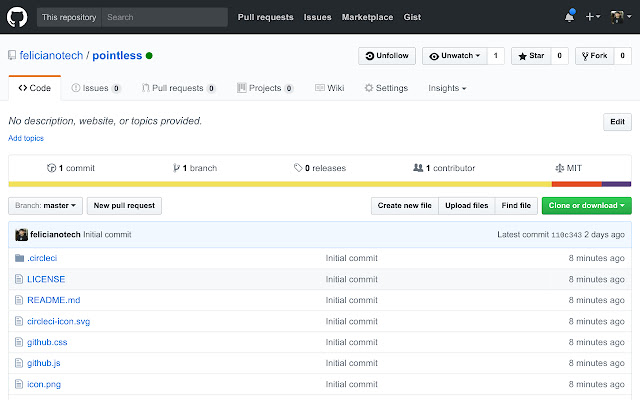View the watchers count of 1
Viewport: 640px width, 400px height.
(x=496, y=56)
